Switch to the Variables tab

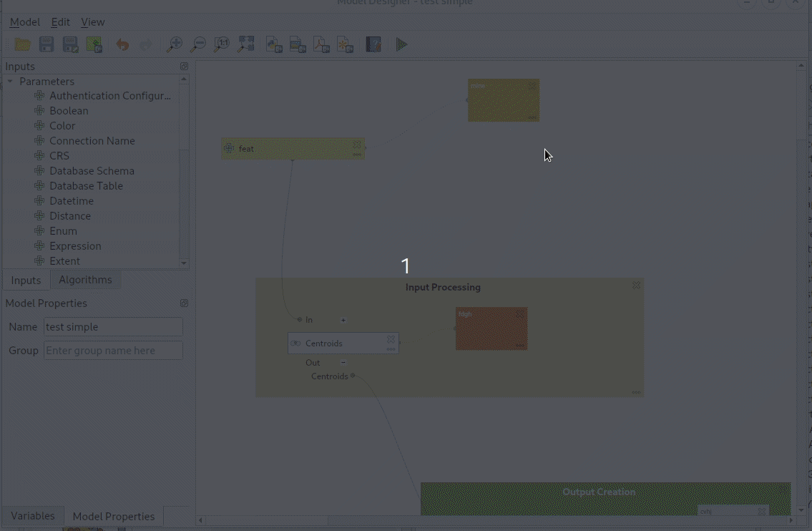(x=33, y=516)
